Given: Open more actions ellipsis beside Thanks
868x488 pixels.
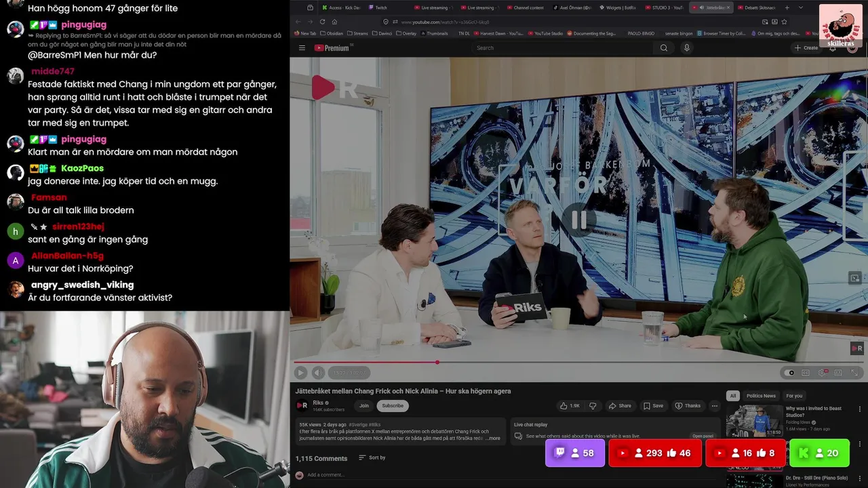Looking at the screenshot, I should (x=714, y=406).
